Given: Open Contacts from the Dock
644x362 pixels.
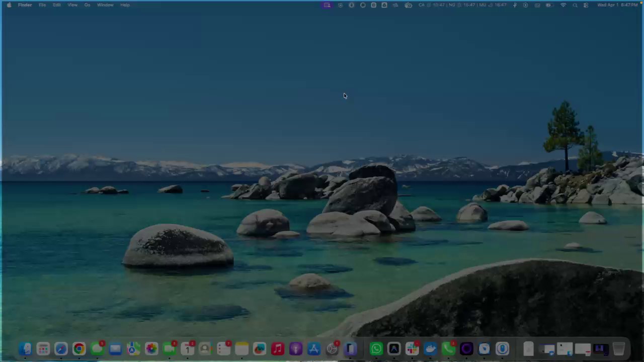Looking at the screenshot, I should pyautogui.click(x=205, y=349).
